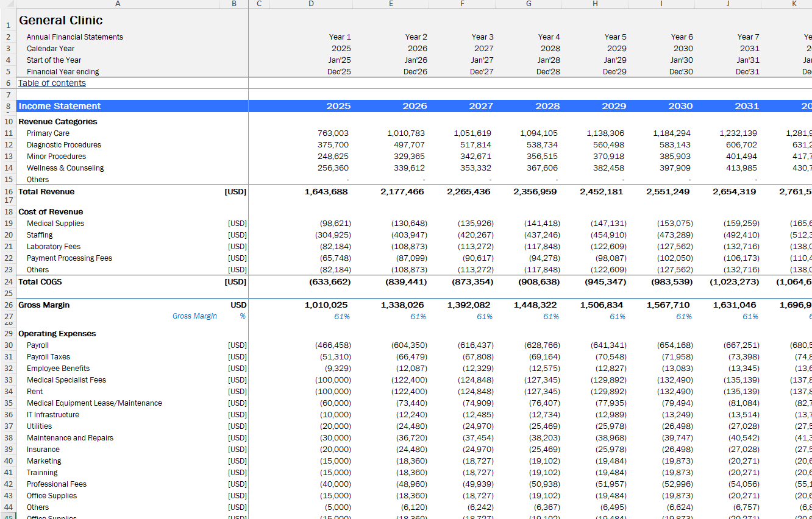Open the Table of contents link
This screenshot has width=812, height=519.
click(52, 83)
